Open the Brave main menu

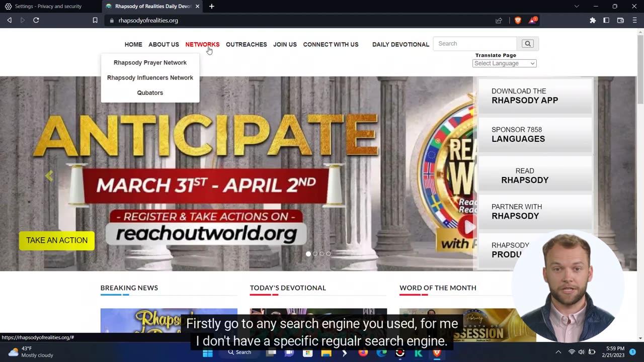[634, 20]
